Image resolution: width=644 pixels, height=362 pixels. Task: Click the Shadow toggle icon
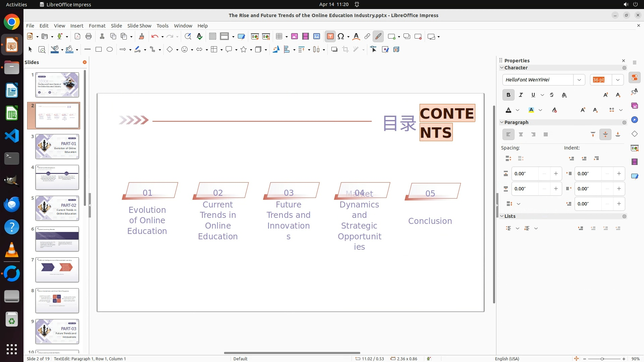click(x=334, y=50)
